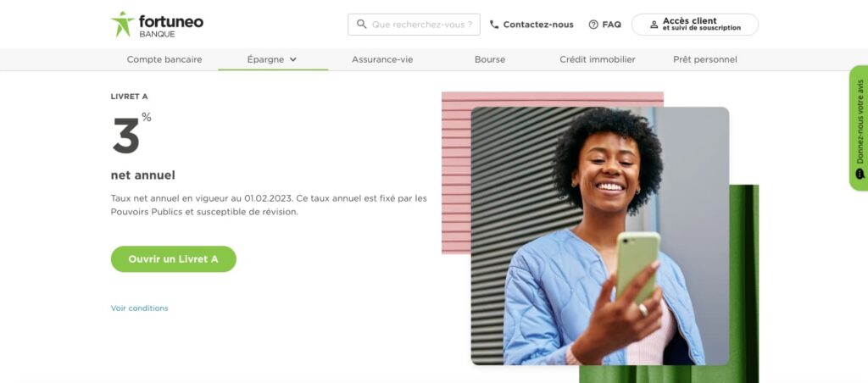Screen dimensions: 868x383
Task: Open the Crédit immobilier menu item
Action: [597, 59]
